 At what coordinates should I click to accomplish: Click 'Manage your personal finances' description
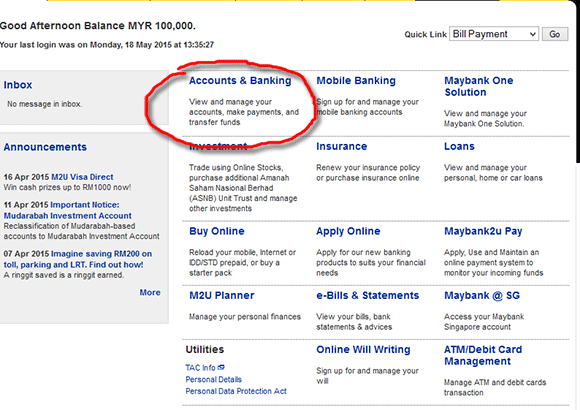245,317
